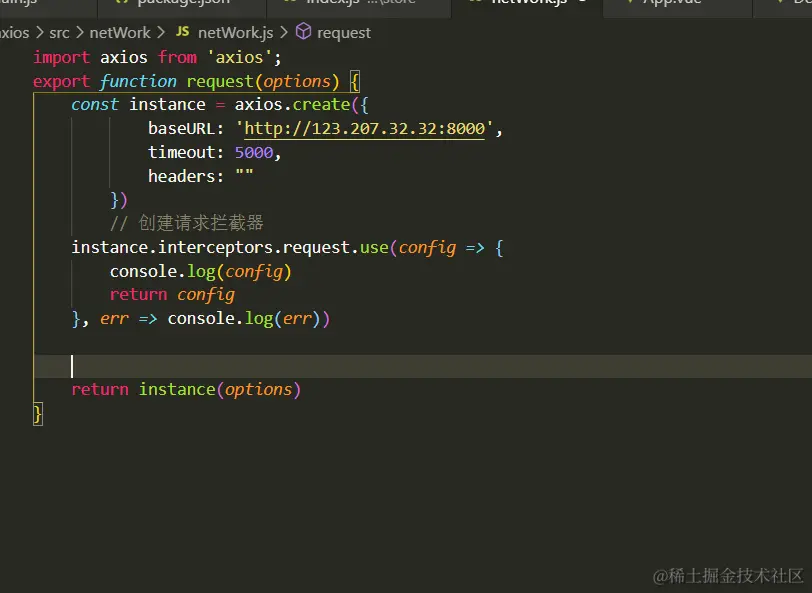The width and height of the screenshot is (812, 593).
Task: Click the 'baseURL:' property name
Action: click(x=185, y=128)
